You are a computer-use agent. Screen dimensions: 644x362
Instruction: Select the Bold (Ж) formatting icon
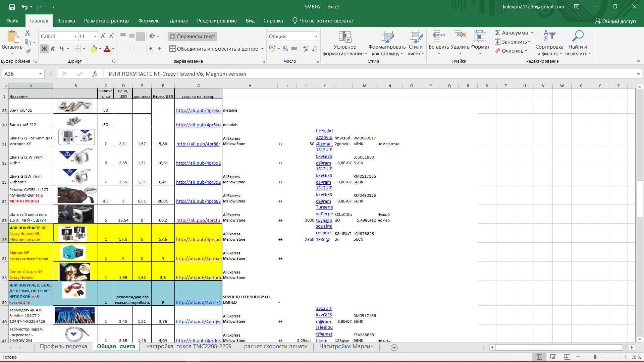click(44, 49)
